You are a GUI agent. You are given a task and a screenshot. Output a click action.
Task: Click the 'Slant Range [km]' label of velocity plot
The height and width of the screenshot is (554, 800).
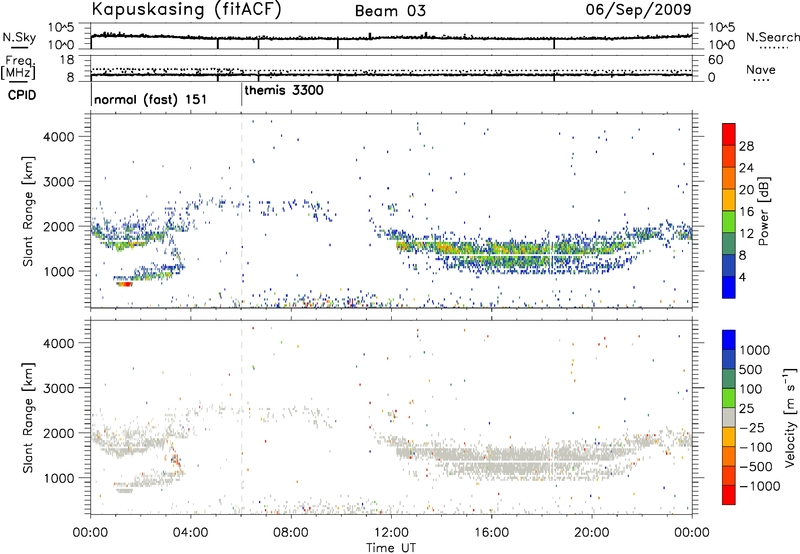click(x=28, y=417)
